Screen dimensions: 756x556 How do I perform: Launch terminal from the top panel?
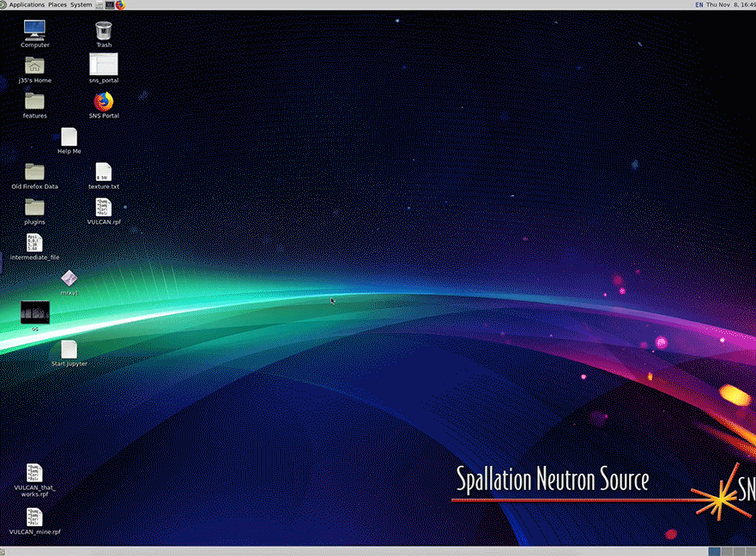coord(110,4)
